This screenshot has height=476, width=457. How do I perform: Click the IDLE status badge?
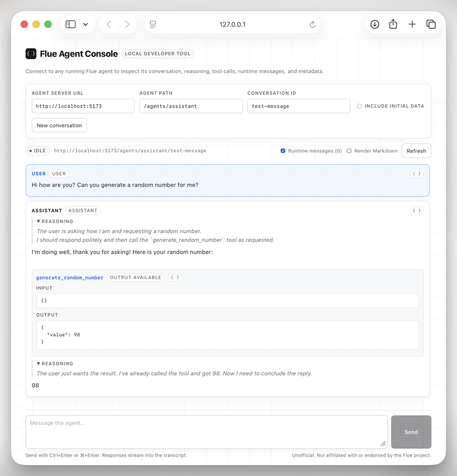pyautogui.click(x=38, y=151)
